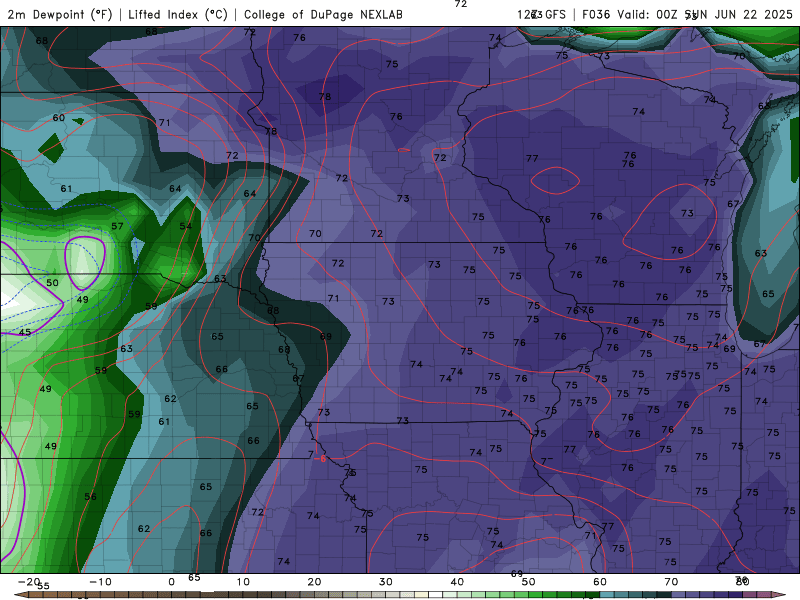Click the 60 label on the color scale
Screen dimensions: 800x600
click(x=600, y=582)
